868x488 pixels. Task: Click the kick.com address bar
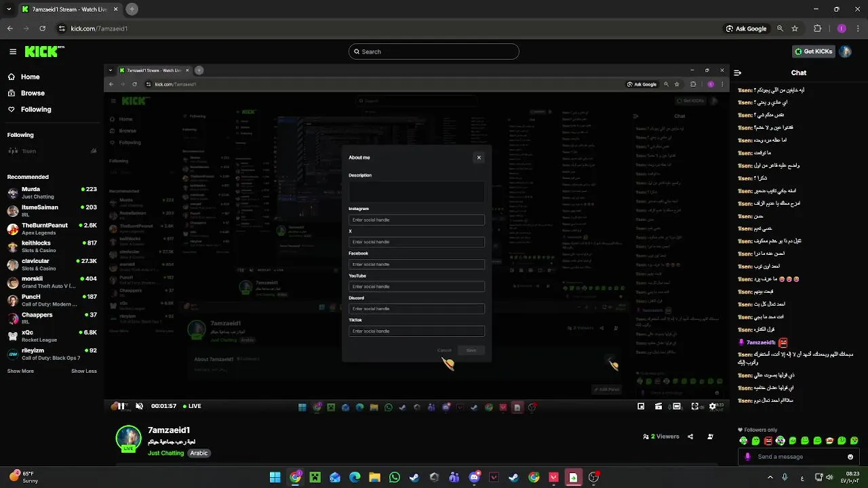[x=387, y=28]
